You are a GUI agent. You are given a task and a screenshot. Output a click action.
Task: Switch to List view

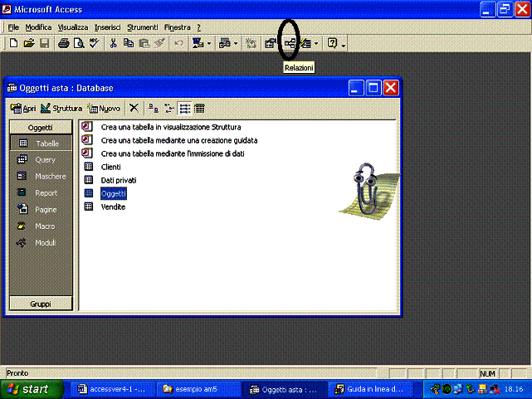pyautogui.click(x=184, y=109)
